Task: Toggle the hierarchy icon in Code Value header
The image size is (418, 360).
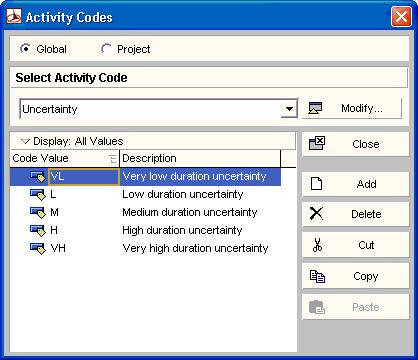Action: [113, 159]
